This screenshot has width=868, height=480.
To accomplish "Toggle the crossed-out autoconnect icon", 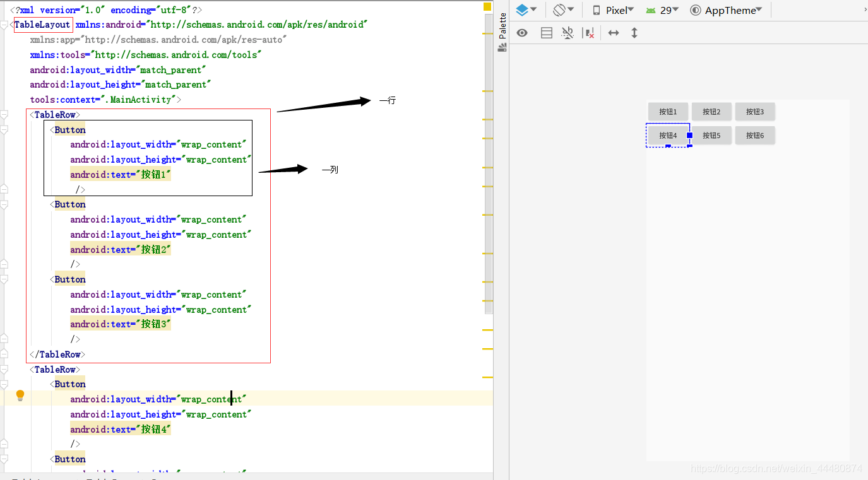I will (568, 33).
